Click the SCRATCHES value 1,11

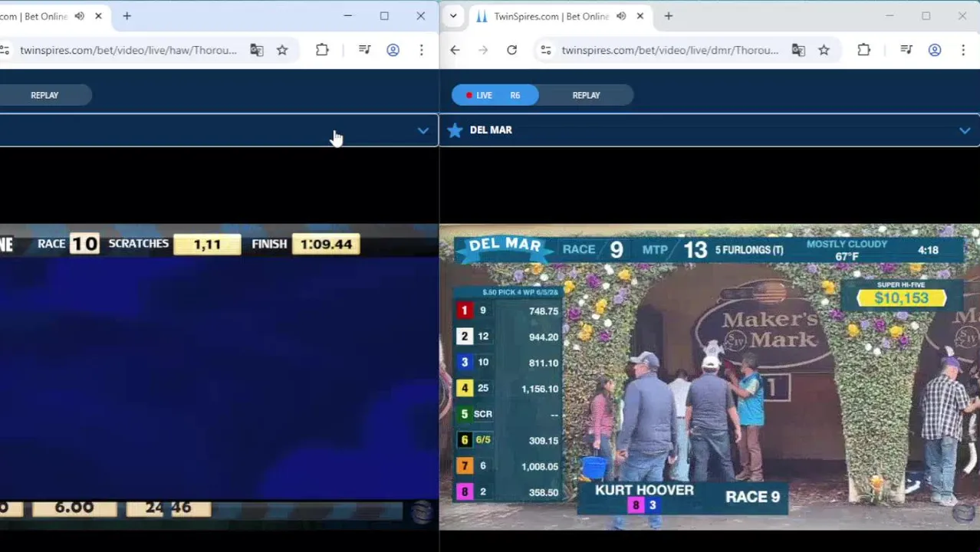[x=207, y=245]
